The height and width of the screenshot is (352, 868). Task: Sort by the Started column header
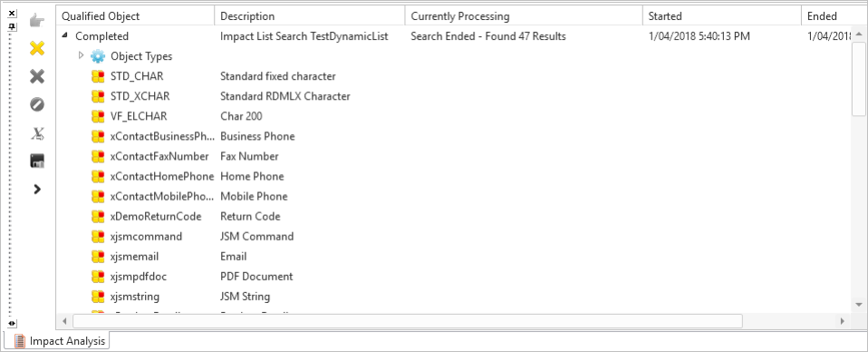[721, 16]
